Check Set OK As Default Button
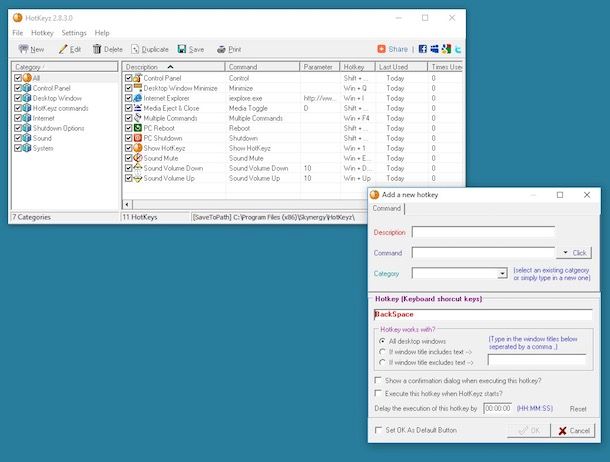Screen dimensions: 610x462 pyautogui.click(x=378, y=430)
